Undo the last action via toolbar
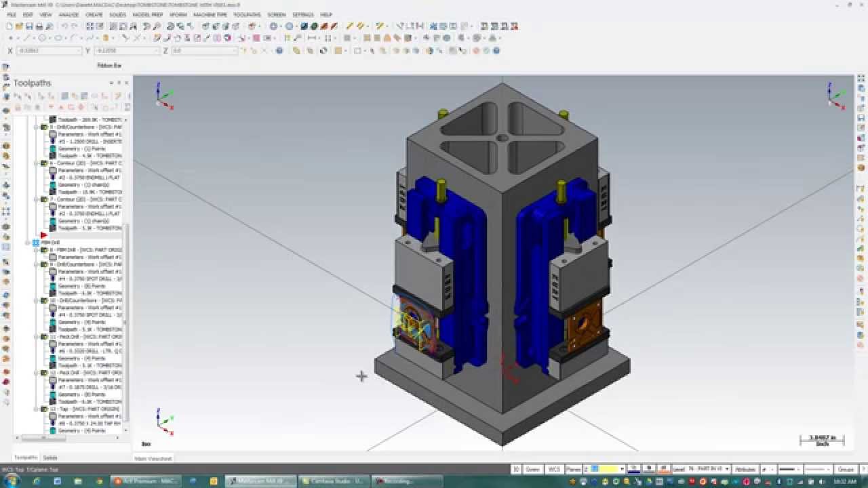 pyautogui.click(x=64, y=26)
